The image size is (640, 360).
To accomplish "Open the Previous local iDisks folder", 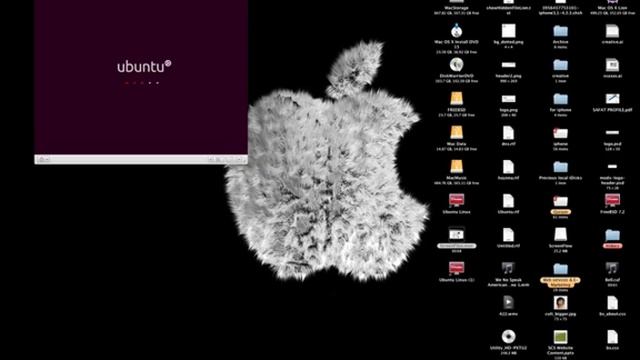I will click(x=560, y=167).
